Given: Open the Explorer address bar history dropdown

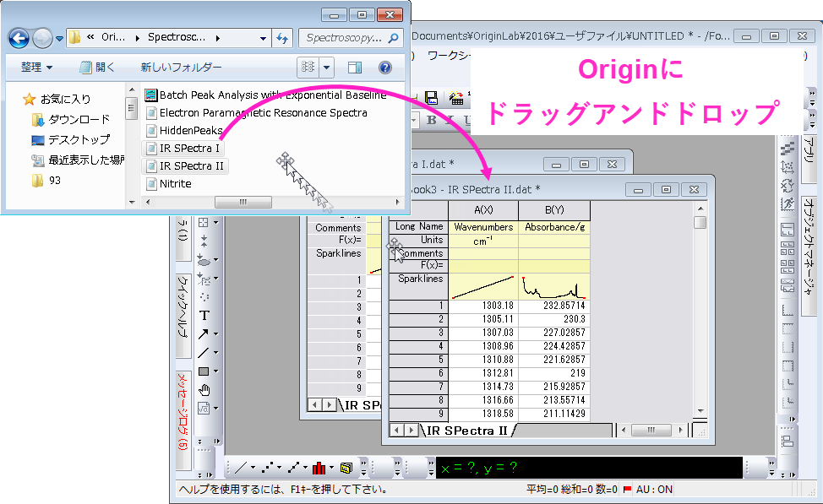Looking at the screenshot, I should click(x=263, y=38).
